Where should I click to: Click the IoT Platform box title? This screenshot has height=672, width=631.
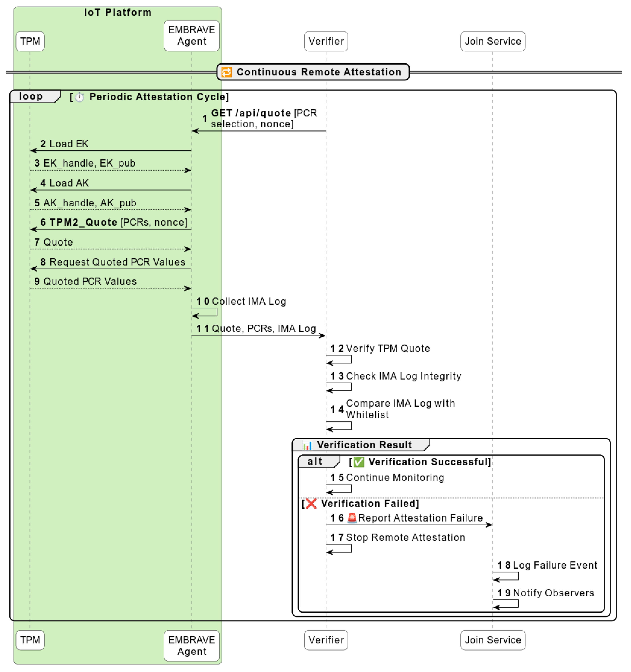(118, 12)
